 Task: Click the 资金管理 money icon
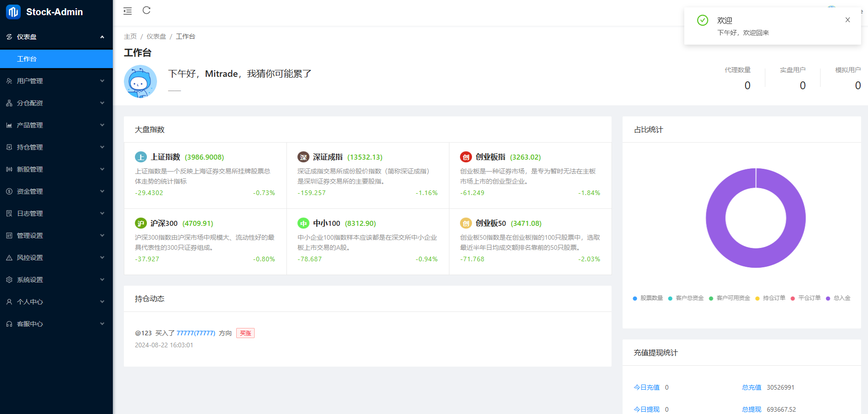(9, 191)
